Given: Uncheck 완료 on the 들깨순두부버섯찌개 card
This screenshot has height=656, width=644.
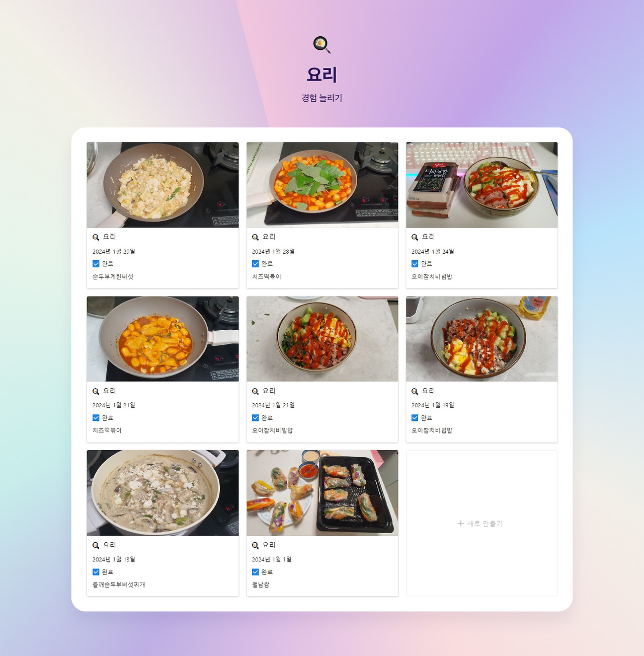Looking at the screenshot, I should click(96, 572).
